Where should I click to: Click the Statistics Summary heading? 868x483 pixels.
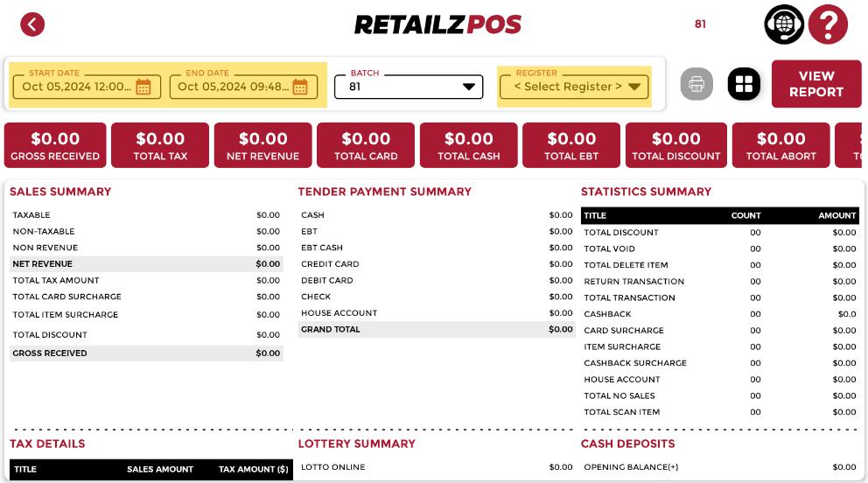point(646,192)
